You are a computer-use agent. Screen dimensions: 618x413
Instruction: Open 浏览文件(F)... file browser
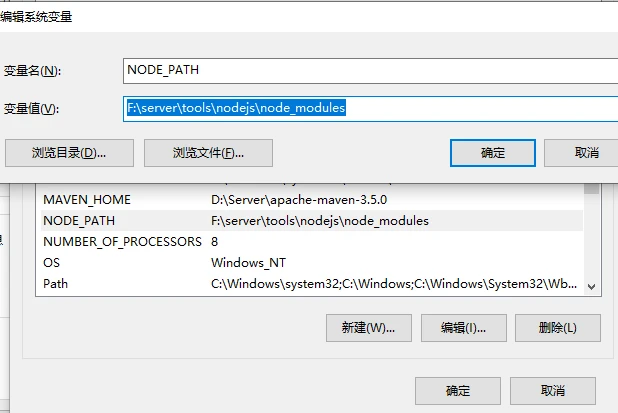pyautogui.click(x=208, y=153)
